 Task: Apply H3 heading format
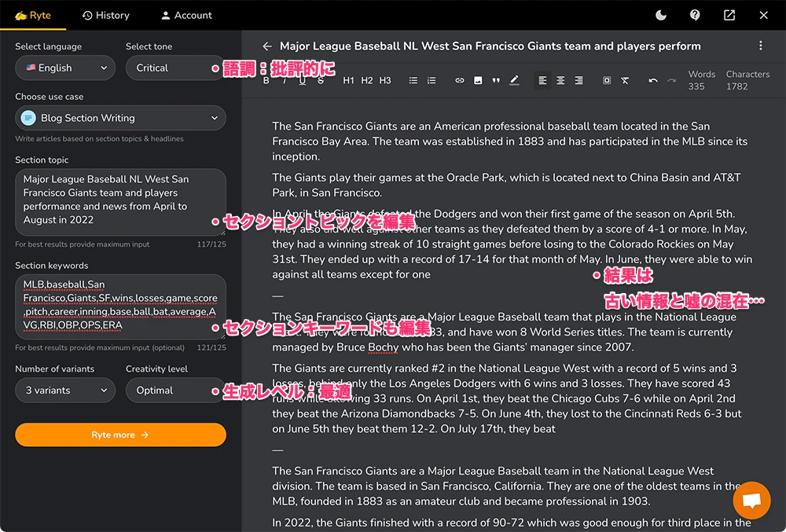pyautogui.click(x=385, y=80)
